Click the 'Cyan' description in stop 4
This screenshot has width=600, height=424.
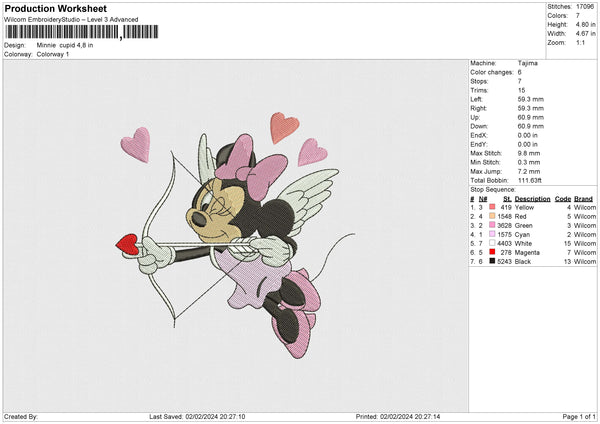(522, 235)
